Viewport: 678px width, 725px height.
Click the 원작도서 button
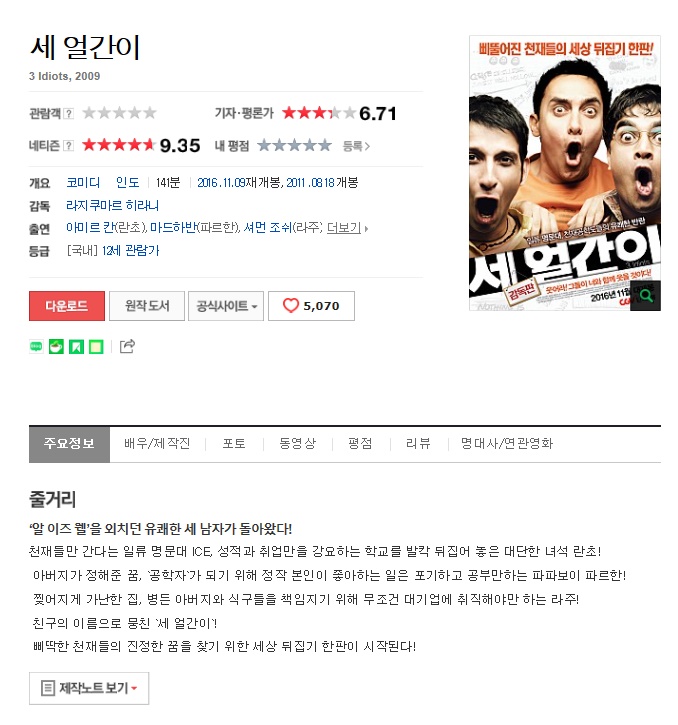(x=147, y=306)
